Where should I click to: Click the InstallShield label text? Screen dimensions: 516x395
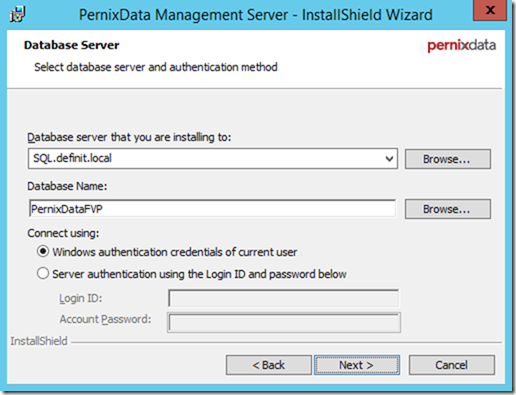coord(39,341)
